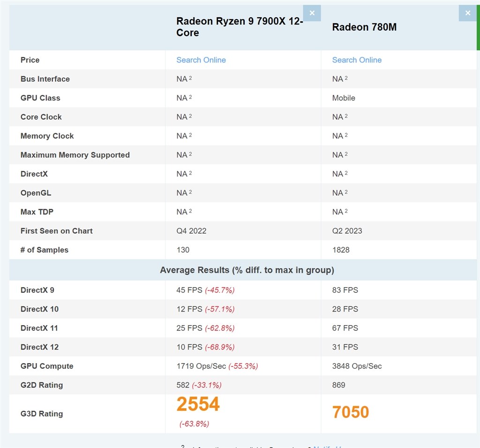The height and width of the screenshot is (448, 480).
Task: Select the Price row label
Action: pos(30,60)
